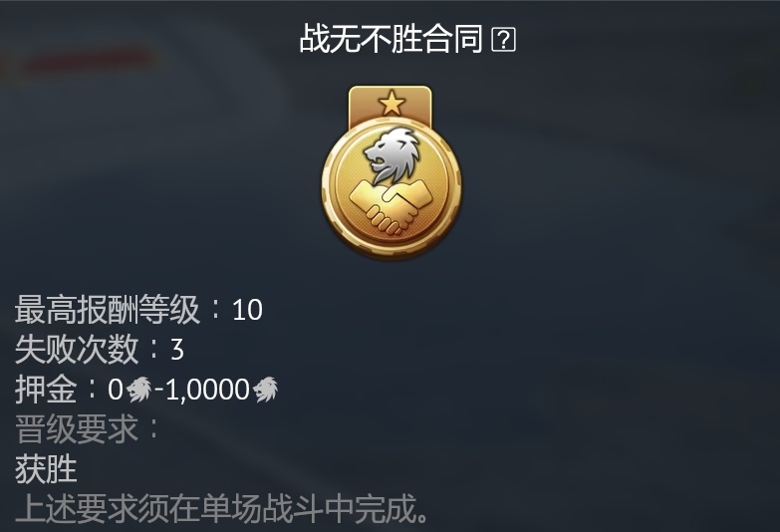Select the silver lion head on the medal
Viewport: 780px width, 532px height.
391,154
